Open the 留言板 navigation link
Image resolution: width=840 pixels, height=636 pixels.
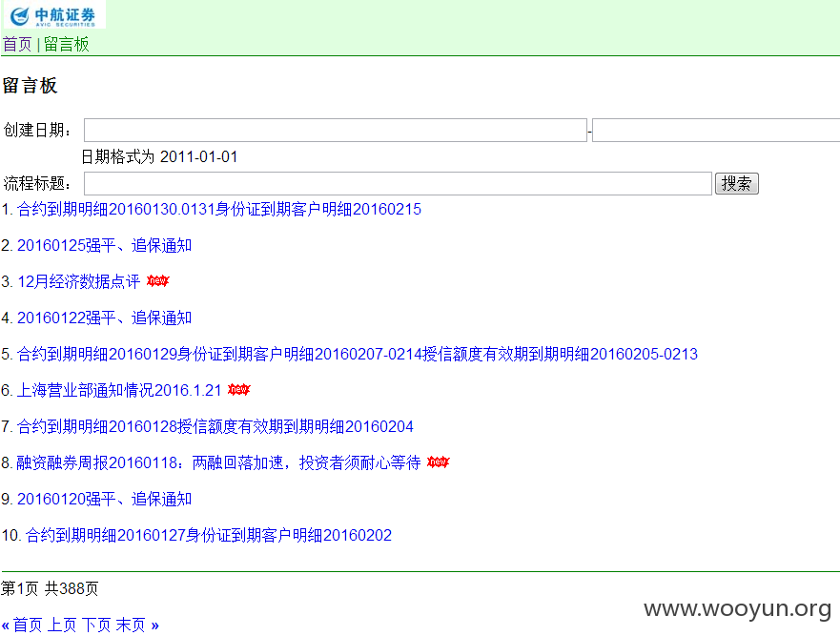(x=67, y=44)
